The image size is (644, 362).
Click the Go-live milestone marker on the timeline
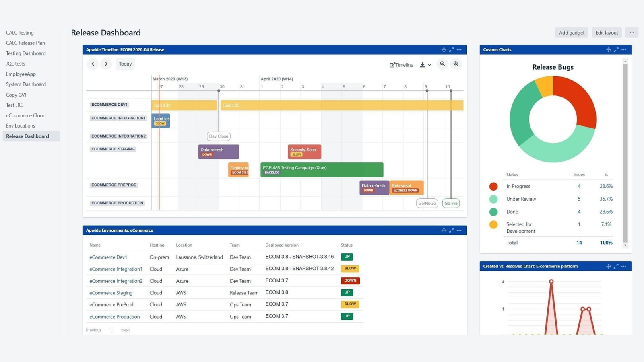tap(450, 203)
